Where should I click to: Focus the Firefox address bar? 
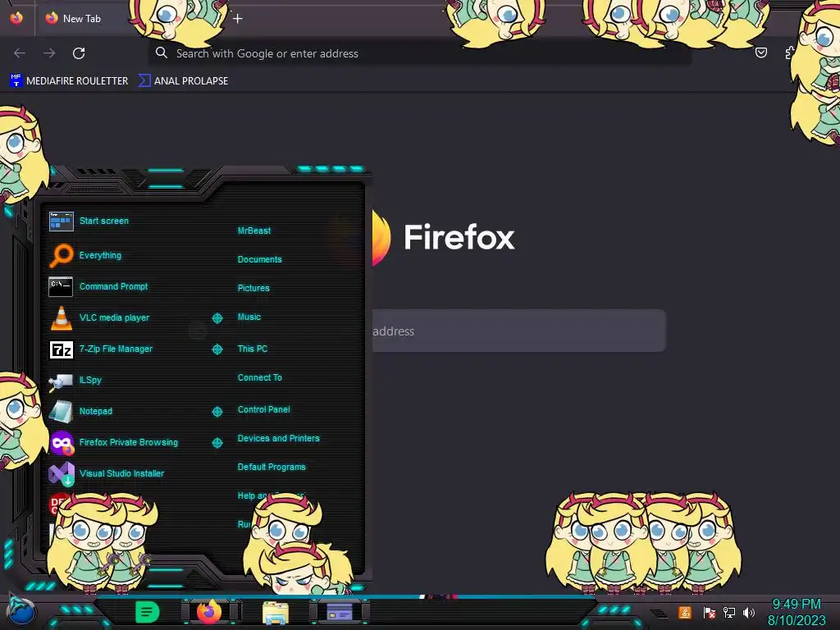coord(419,53)
